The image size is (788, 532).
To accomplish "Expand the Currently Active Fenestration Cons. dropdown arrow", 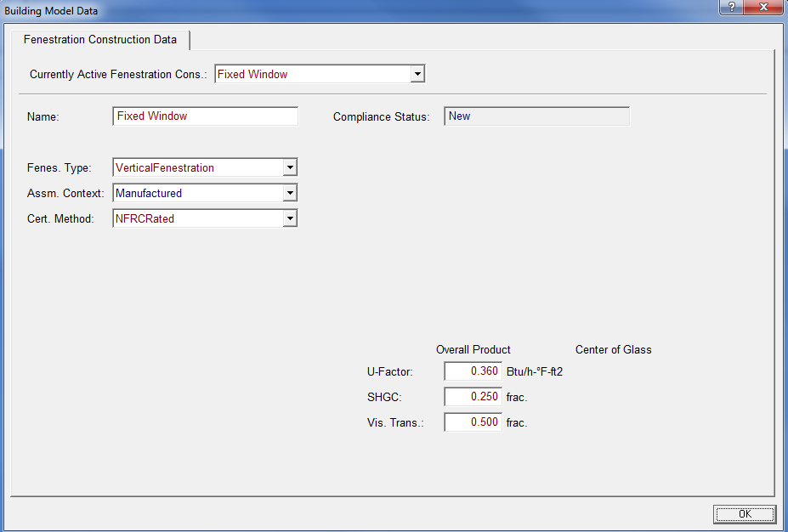I will pyautogui.click(x=417, y=75).
